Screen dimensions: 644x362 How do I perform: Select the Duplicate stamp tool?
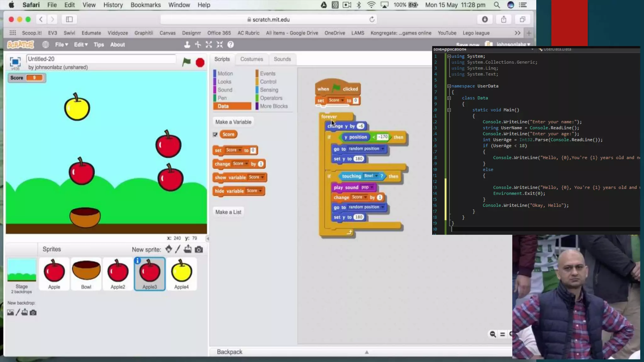[187, 45]
